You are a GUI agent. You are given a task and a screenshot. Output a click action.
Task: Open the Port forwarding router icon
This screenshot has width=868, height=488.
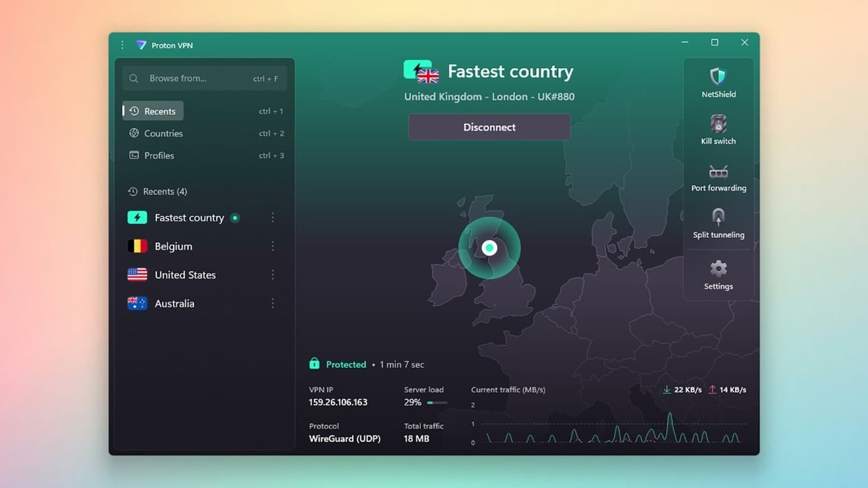pos(718,171)
